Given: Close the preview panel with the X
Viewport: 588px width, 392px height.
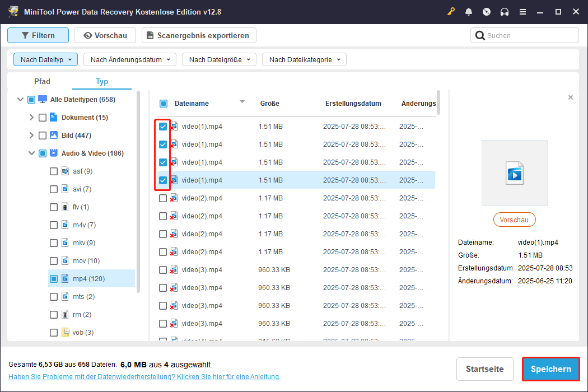Looking at the screenshot, I should pyautogui.click(x=571, y=97).
